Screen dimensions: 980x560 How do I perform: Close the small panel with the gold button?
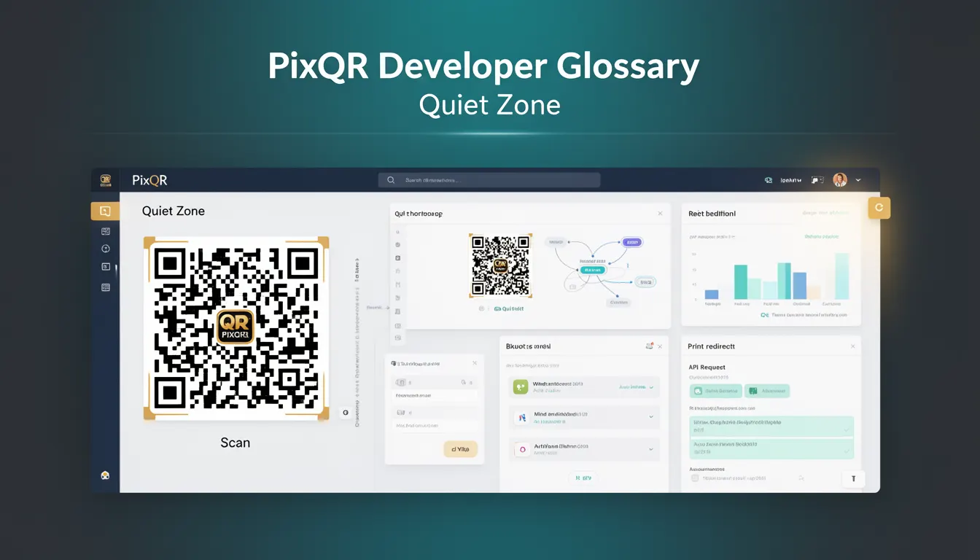click(474, 362)
